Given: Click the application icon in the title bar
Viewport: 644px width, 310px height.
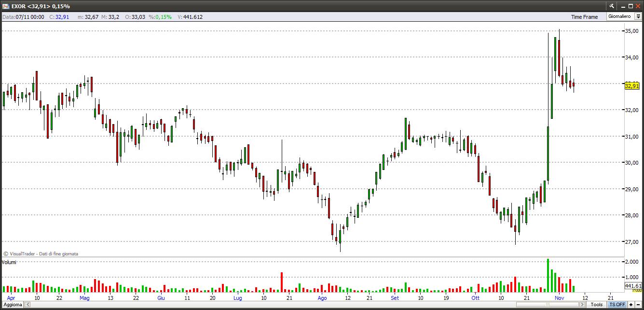Looking at the screenshot, I should pyautogui.click(x=6, y=6).
